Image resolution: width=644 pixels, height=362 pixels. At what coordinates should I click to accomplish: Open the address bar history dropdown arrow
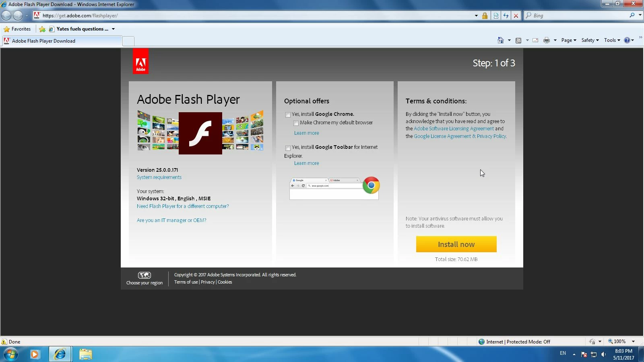pos(476,16)
